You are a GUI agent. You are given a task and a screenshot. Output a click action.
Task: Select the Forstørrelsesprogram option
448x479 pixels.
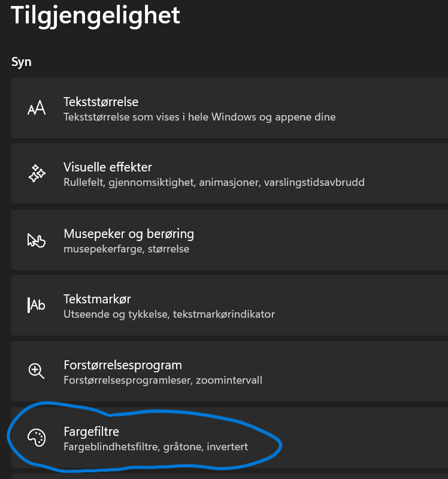pos(123,364)
